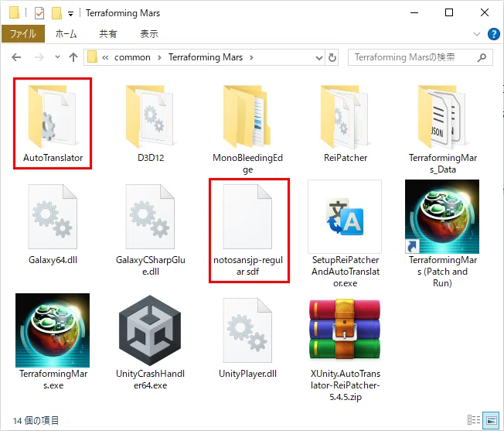Refresh the current folder view
Image resolution: width=504 pixels, height=431 pixels.
332,57
